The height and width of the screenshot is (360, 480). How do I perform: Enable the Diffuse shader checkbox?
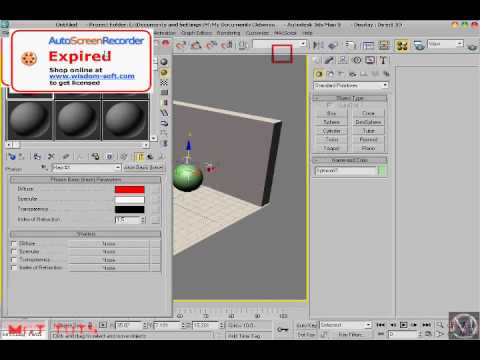point(14,244)
